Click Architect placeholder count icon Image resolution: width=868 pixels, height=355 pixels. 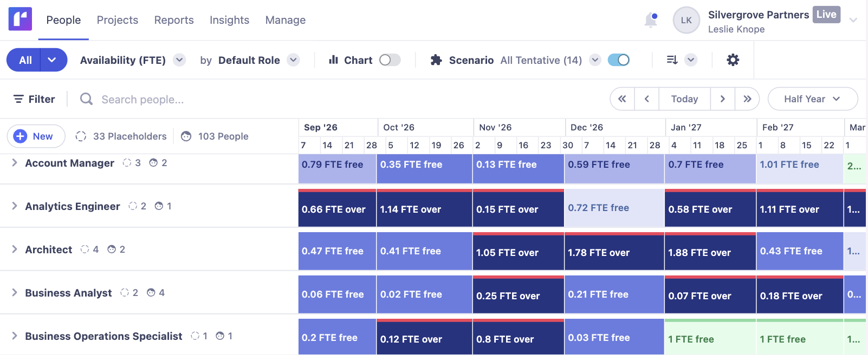(85, 249)
